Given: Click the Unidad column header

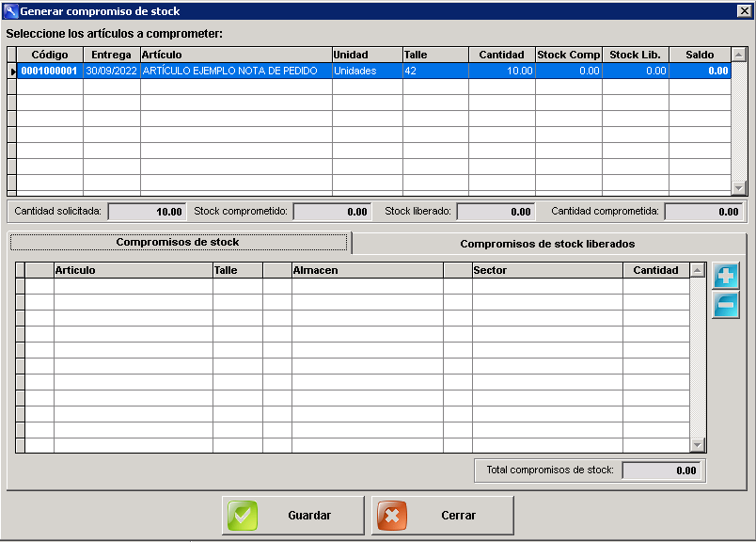Looking at the screenshot, I should 368,55.
